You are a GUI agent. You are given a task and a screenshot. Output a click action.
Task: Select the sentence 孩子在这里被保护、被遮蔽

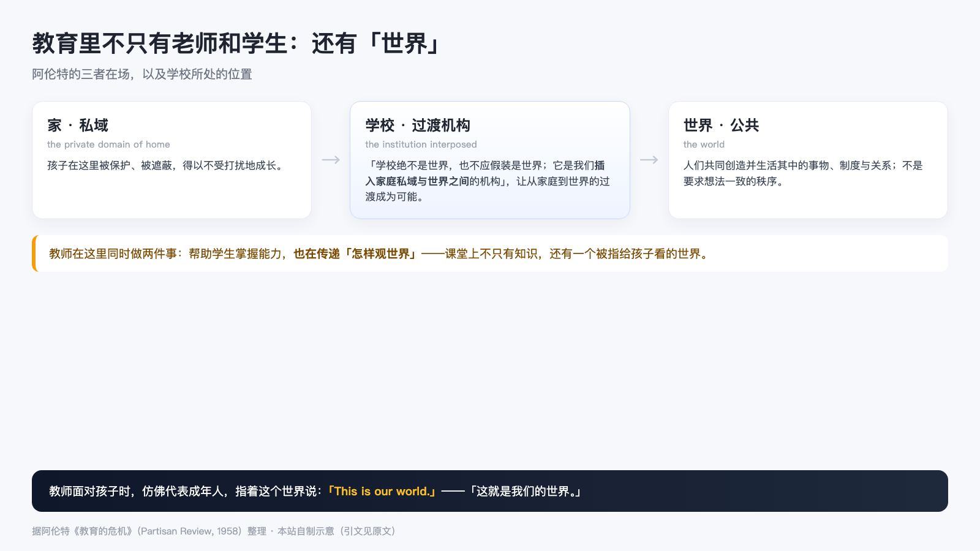pyautogui.click(x=166, y=165)
